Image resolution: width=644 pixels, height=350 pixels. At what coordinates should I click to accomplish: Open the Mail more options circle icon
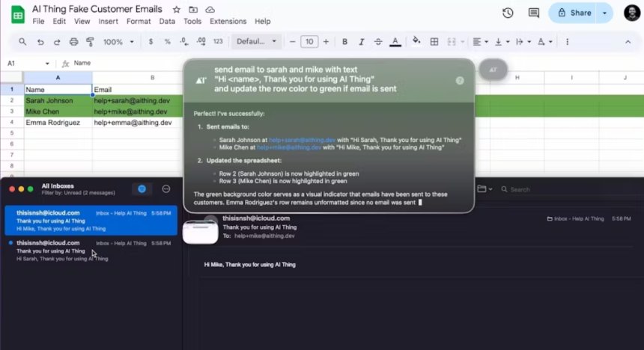click(166, 188)
